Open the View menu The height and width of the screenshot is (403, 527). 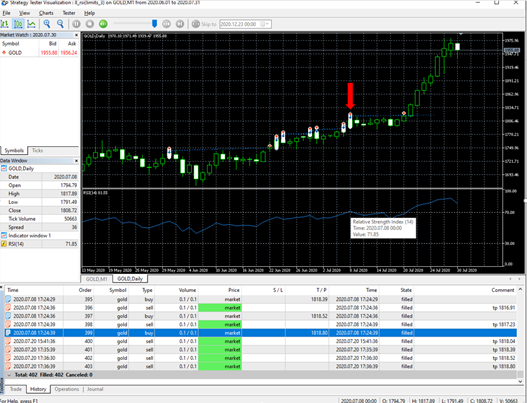click(24, 13)
